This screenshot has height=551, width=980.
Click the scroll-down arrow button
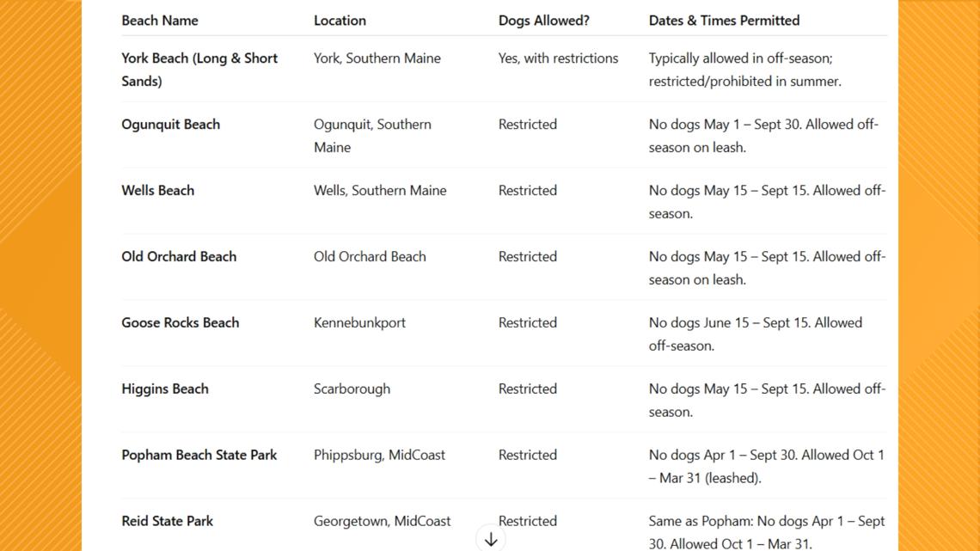coord(491,538)
